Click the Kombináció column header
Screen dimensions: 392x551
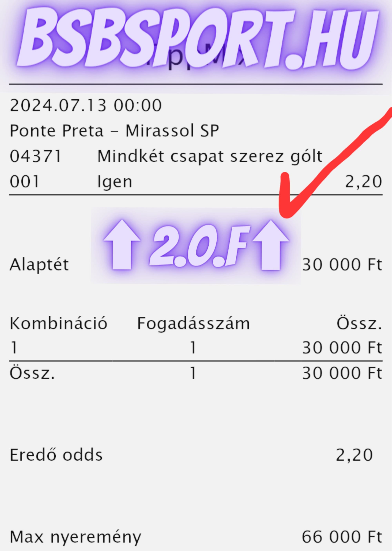coord(58,323)
